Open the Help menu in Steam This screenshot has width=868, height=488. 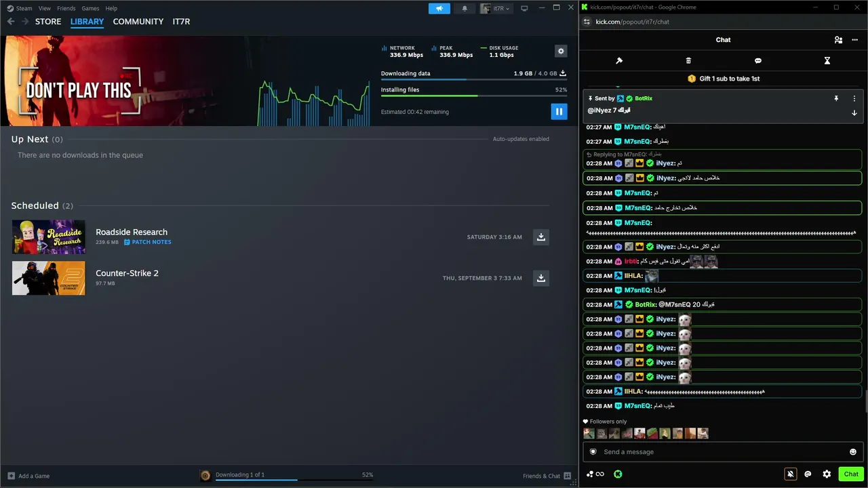coord(111,8)
